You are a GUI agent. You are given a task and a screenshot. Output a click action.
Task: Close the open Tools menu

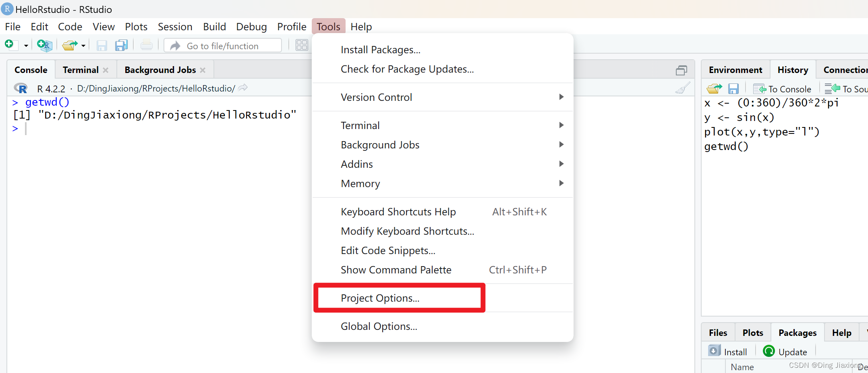pyautogui.click(x=328, y=27)
